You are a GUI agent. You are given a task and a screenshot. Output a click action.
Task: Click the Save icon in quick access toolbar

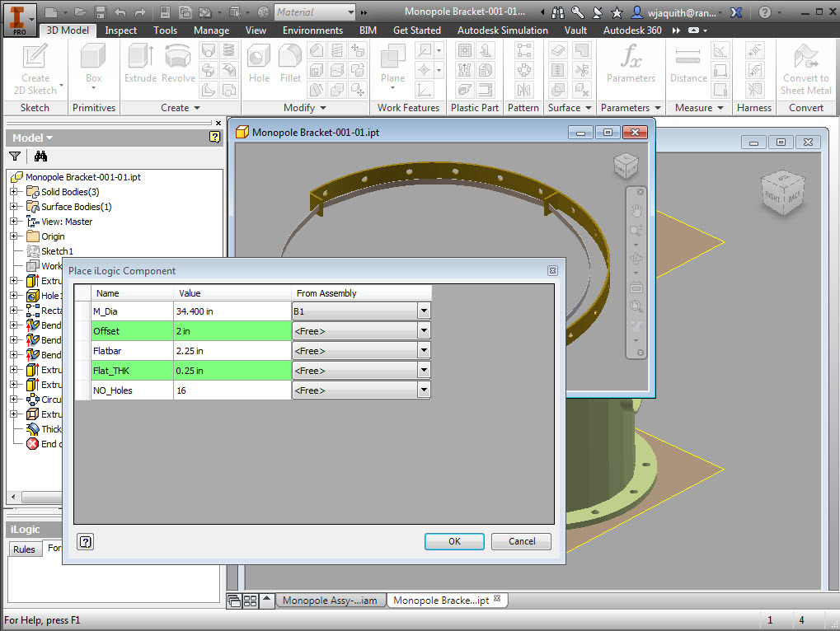[101, 12]
